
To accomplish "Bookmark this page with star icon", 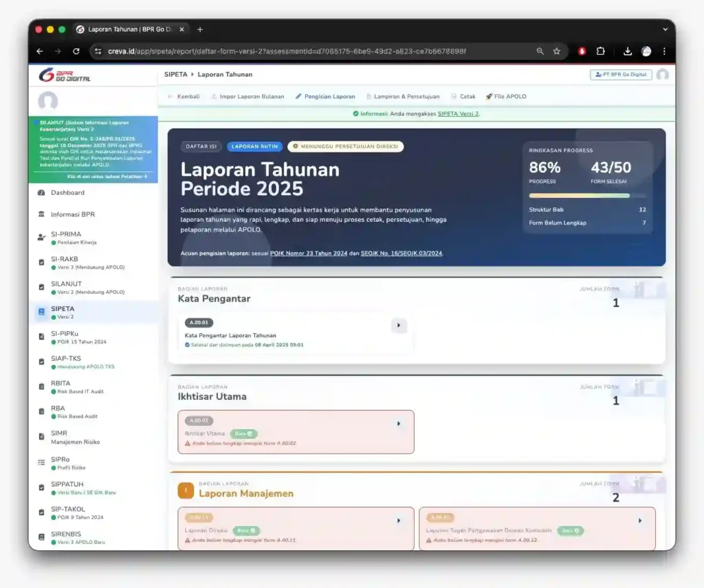I will click(557, 52).
